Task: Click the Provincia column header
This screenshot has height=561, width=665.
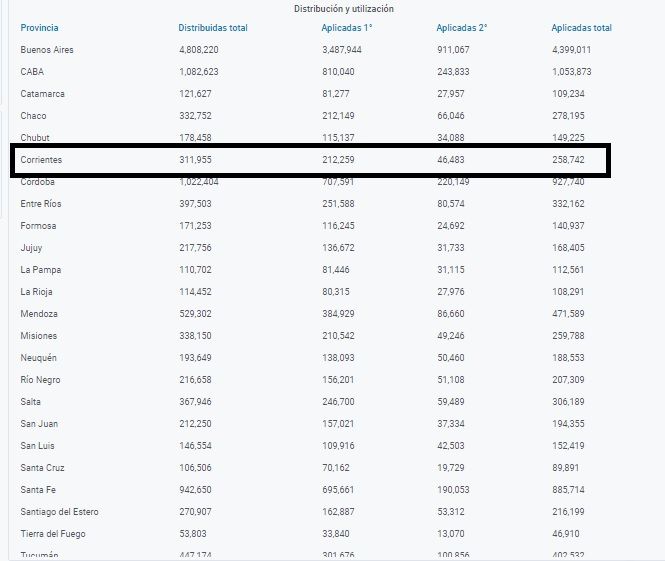Action: (x=39, y=28)
